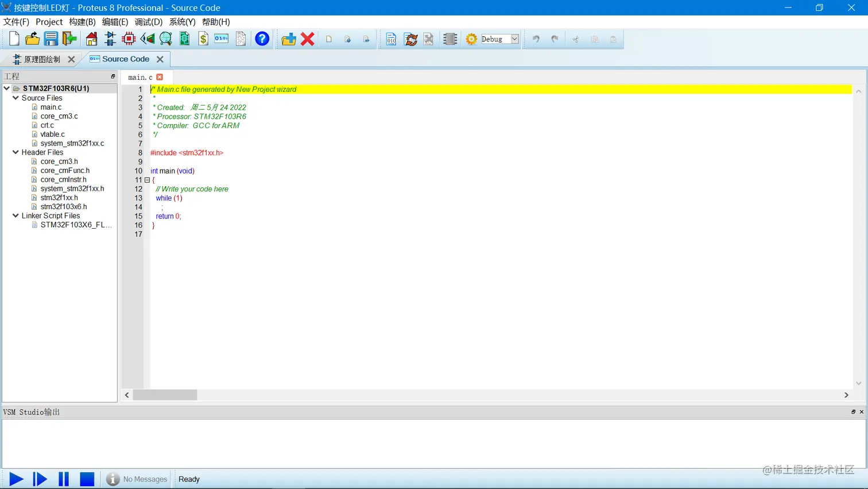Click the Save Project floppy icon

coord(51,39)
